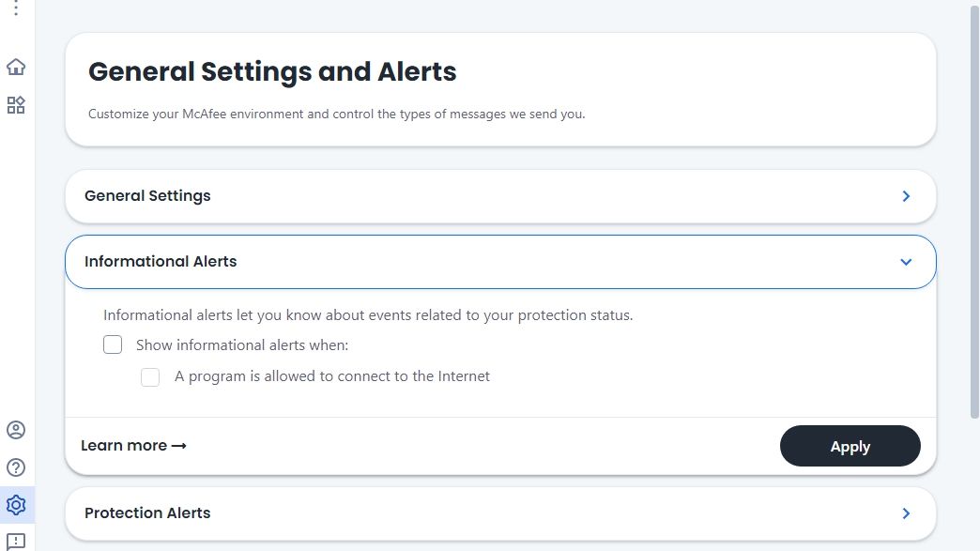Open the apps grid icon in sidebar
Screen dimensions: 980x551
16,105
